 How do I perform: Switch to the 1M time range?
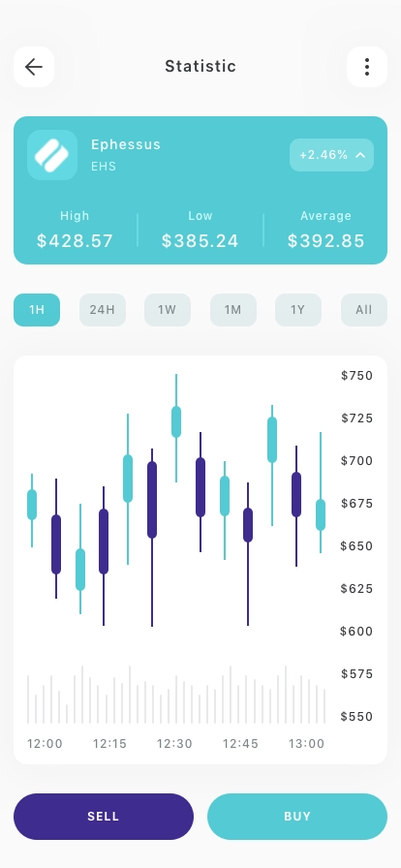(233, 309)
